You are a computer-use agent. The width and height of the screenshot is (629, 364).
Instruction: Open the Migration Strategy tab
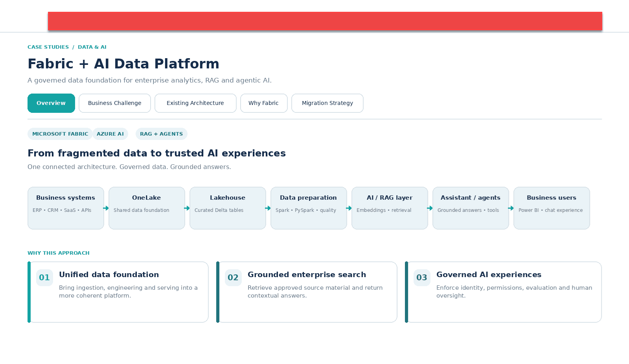point(327,103)
